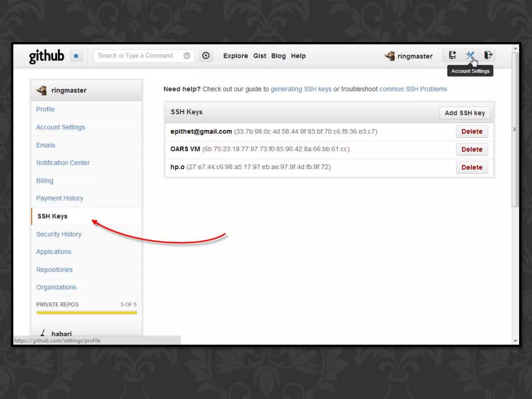
Task: Click the scrollbar down arrow
Action: (x=515, y=341)
